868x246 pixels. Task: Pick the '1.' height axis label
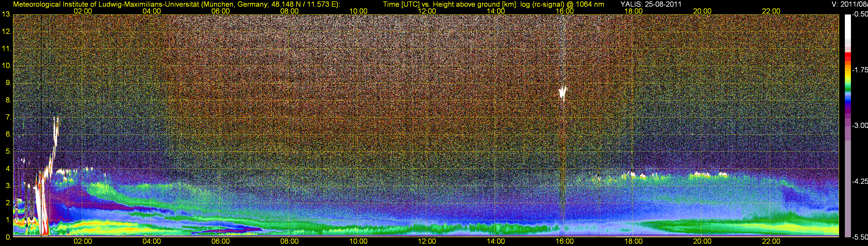9,220
